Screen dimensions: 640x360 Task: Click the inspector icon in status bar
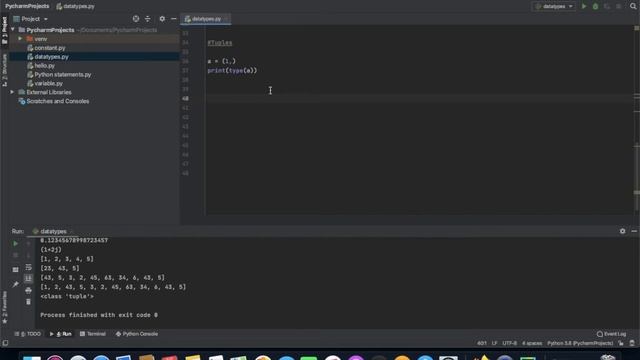click(632, 343)
